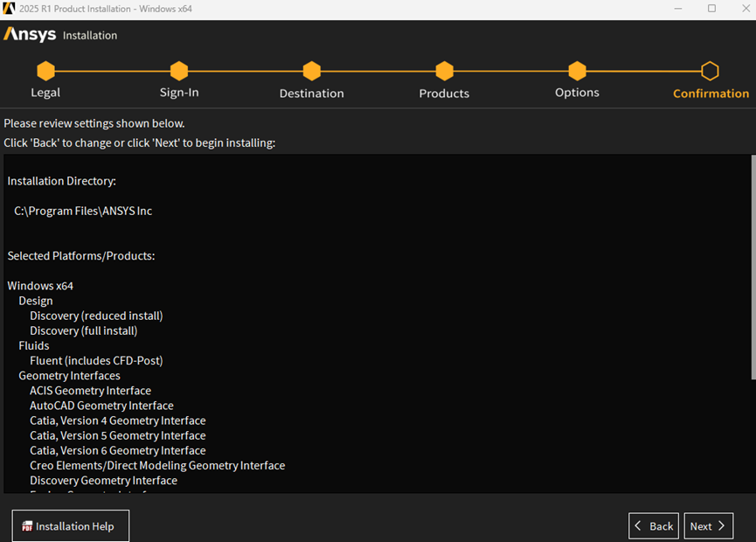Screen dimensions: 756x542
Task: Maximize the installer window
Action: (x=711, y=9)
